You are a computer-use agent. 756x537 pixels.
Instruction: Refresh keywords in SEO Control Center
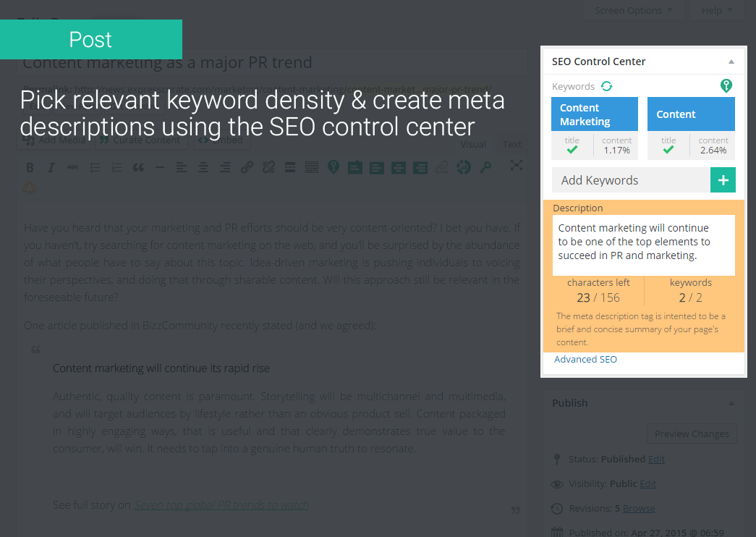606,86
